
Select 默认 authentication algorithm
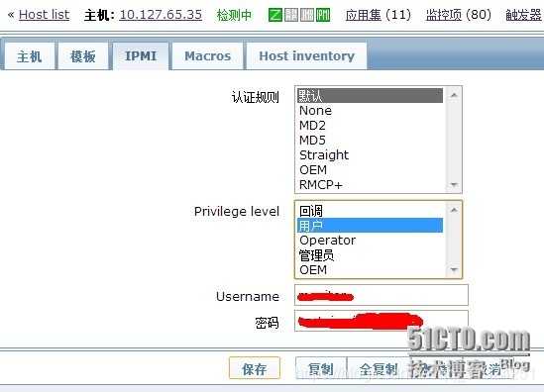click(370, 95)
